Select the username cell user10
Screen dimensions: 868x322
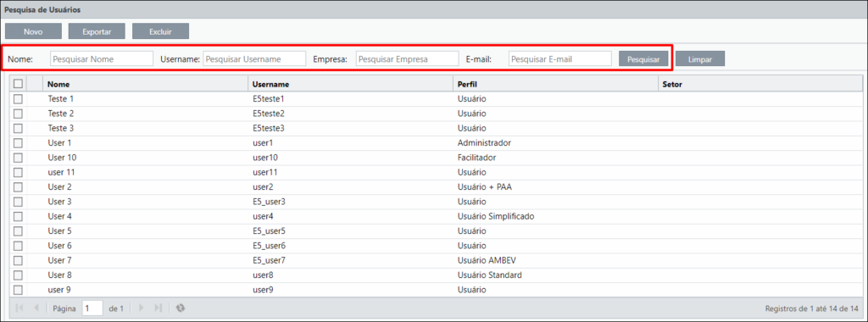[x=265, y=158]
